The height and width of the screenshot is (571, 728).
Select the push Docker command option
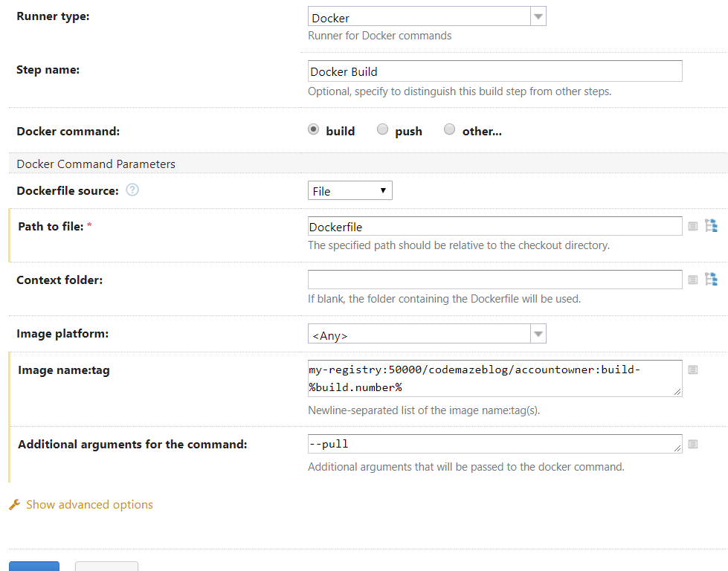pyautogui.click(x=382, y=129)
